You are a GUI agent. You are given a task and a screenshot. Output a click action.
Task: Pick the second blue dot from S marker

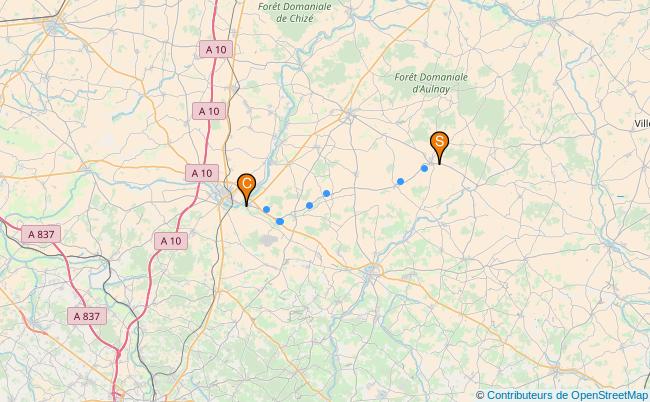400,182
